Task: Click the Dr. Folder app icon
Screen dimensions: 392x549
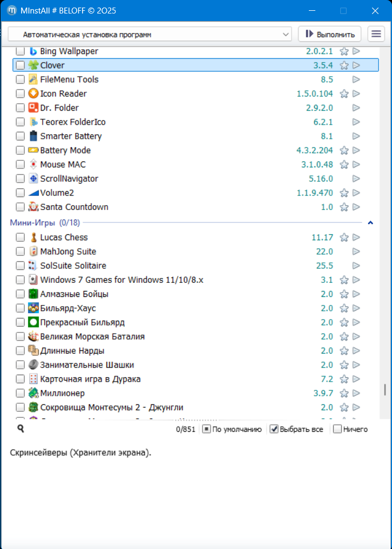Action: click(33, 108)
